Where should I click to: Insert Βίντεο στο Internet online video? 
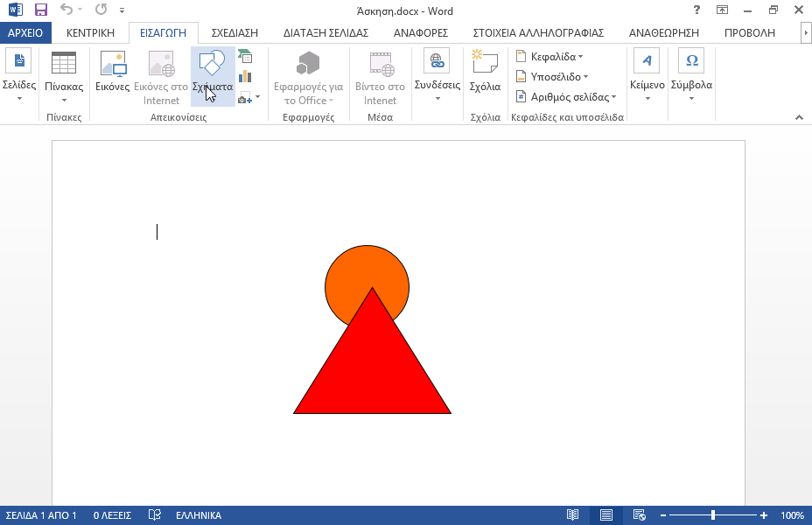380,77
